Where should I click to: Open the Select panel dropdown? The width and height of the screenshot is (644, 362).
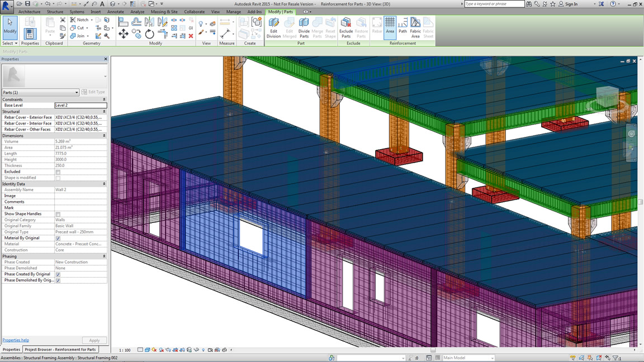pos(10,43)
